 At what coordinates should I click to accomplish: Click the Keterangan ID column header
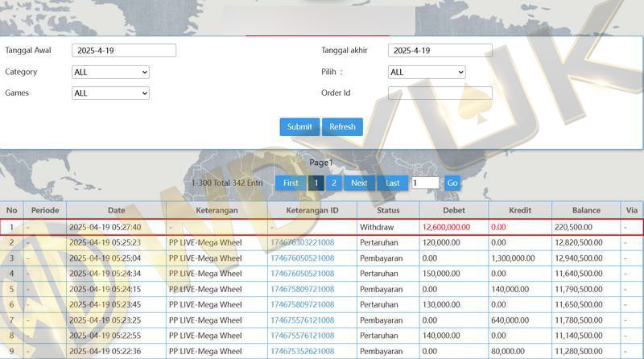click(312, 210)
